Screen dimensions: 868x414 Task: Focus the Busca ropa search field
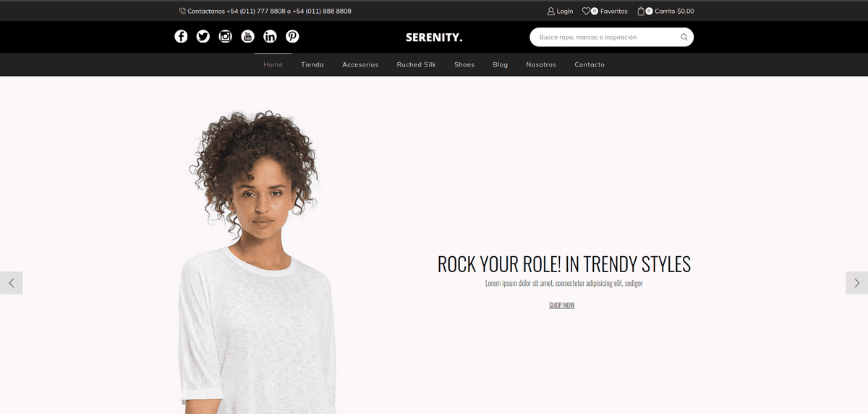pos(605,37)
